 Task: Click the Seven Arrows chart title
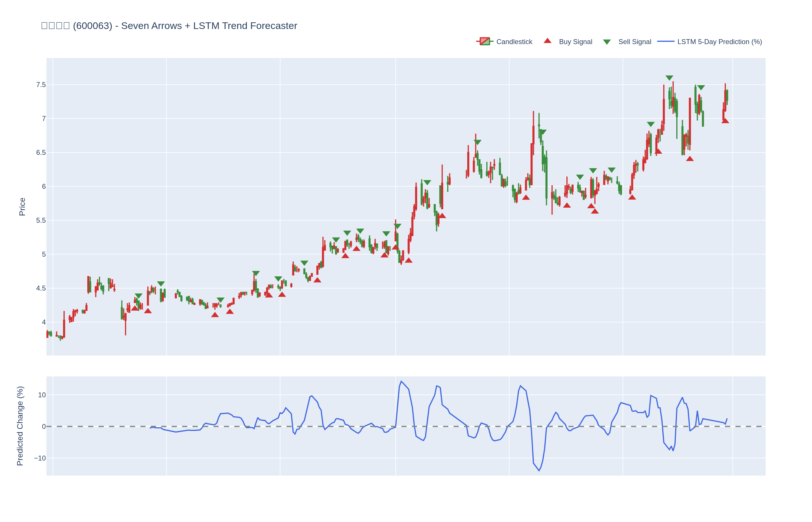(x=169, y=26)
